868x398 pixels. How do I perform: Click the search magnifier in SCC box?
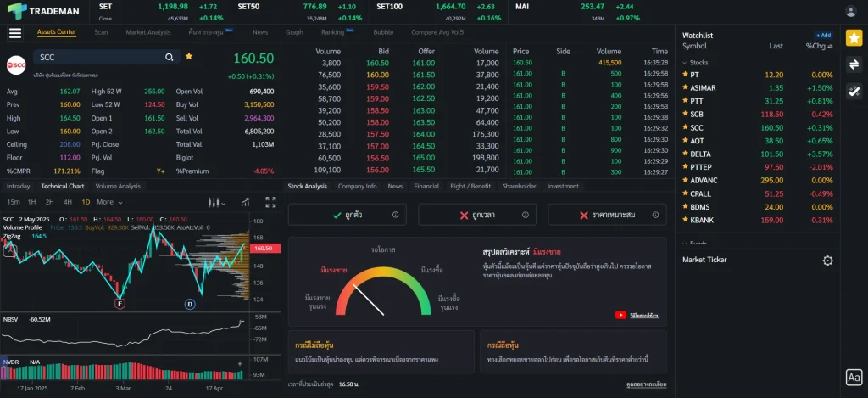pos(169,57)
